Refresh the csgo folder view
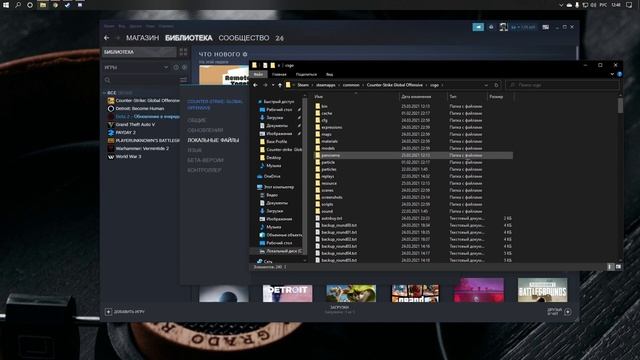Viewport: 640px width, 360px height. tap(496, 85)
